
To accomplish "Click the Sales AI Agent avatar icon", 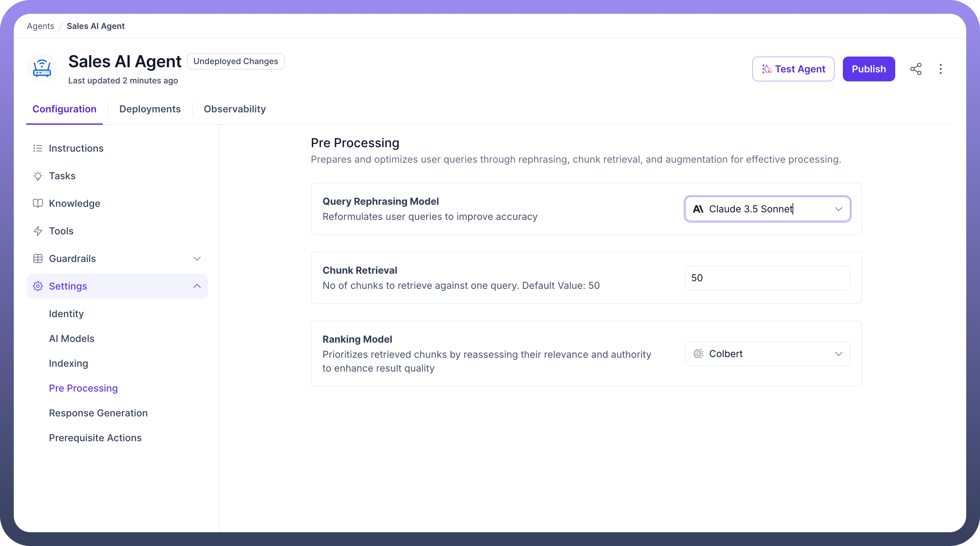I will click(42, 69).
